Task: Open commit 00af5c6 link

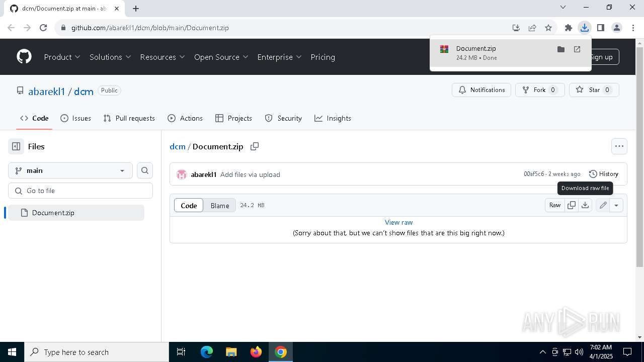Action: tap(534, 174)
